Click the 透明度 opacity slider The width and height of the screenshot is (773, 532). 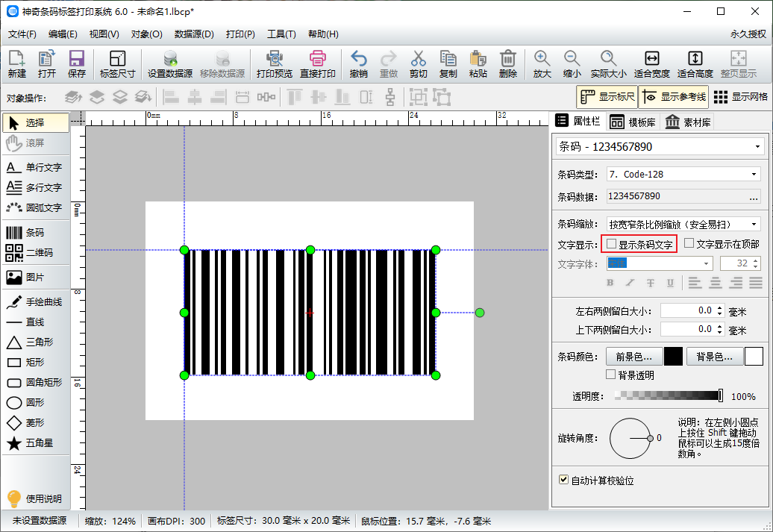coord(669,395)
